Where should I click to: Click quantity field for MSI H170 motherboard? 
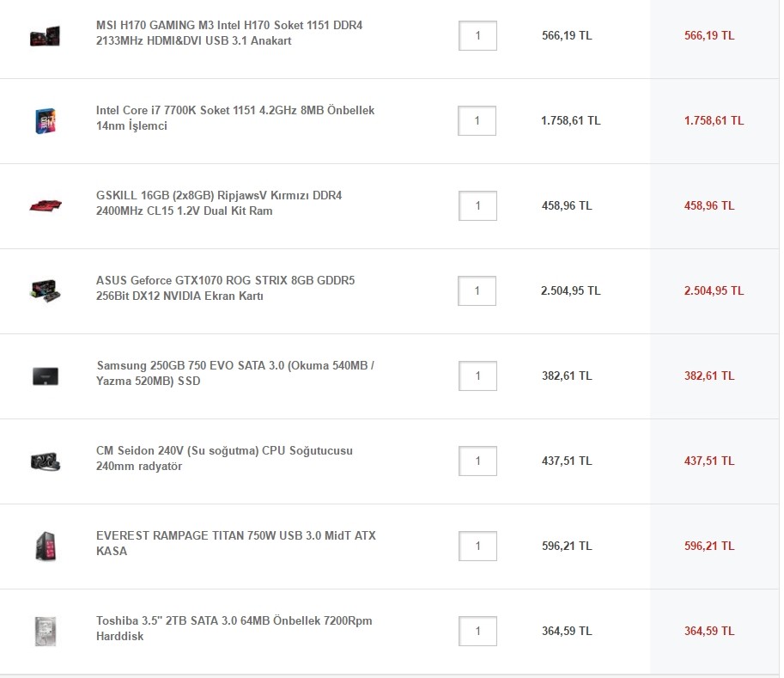click(x=477, y=36)
